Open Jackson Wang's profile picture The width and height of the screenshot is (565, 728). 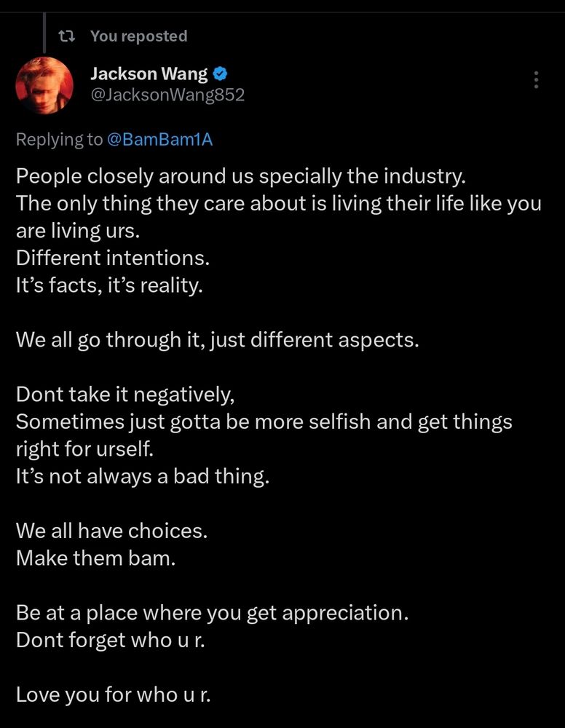44,86
